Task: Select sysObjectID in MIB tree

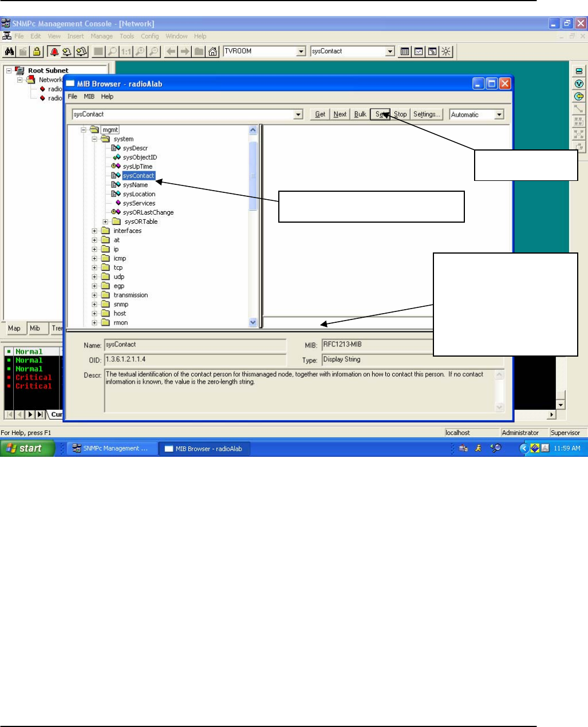Action: click(x=140, y=157)
